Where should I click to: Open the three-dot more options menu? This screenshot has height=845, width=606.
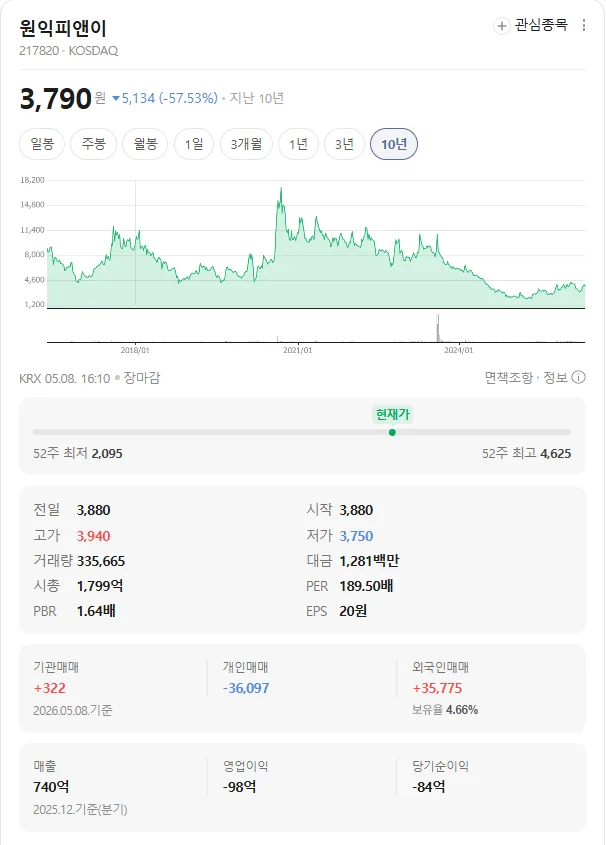pyautogui.click(x=584, y=25)
